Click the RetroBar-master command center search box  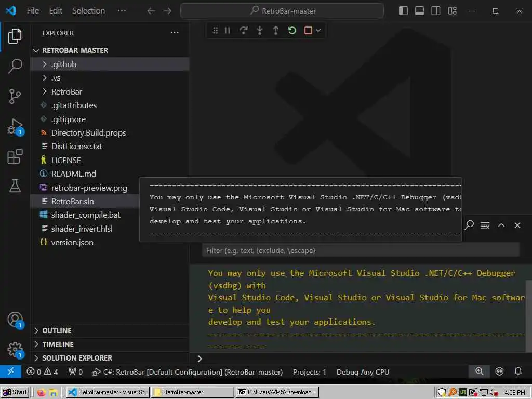[282, 11]
